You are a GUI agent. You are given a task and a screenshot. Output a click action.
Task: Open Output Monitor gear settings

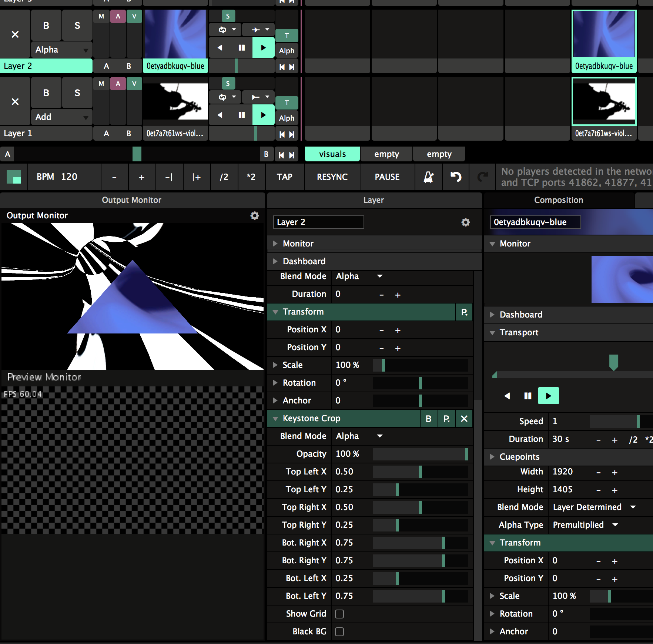point(255,215)
